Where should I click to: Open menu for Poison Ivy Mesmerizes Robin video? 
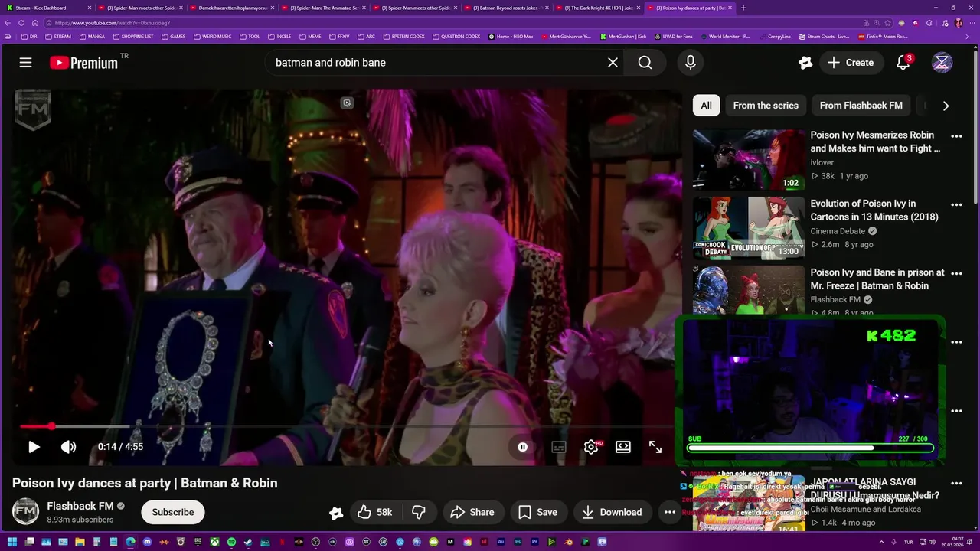(956, 136)
